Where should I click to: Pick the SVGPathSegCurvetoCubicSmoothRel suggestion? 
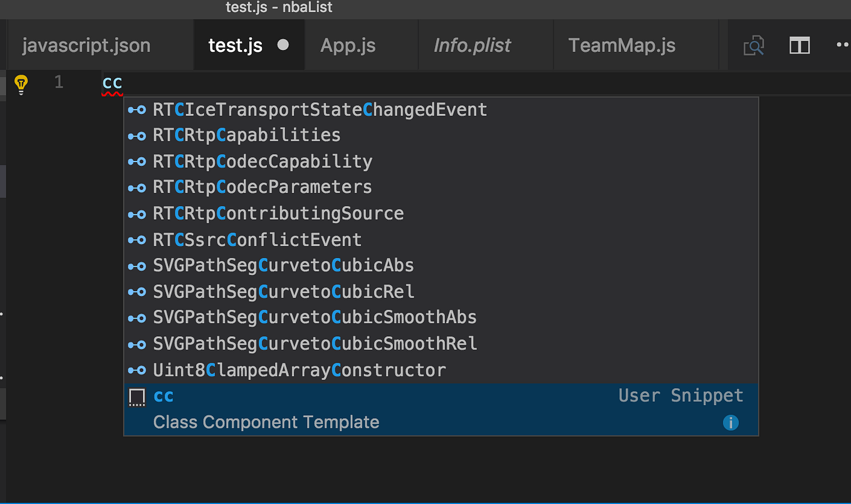315,343
